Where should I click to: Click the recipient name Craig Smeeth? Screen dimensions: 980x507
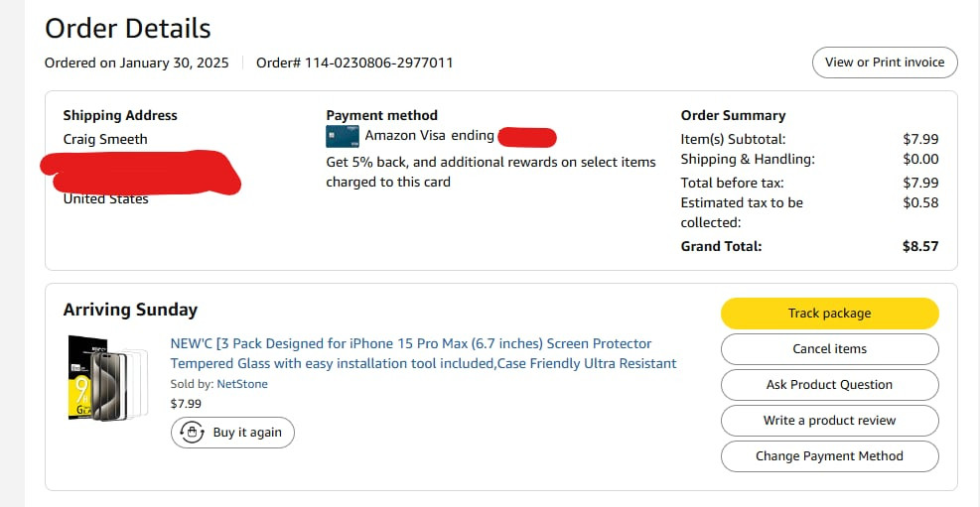tap(105, 139)
